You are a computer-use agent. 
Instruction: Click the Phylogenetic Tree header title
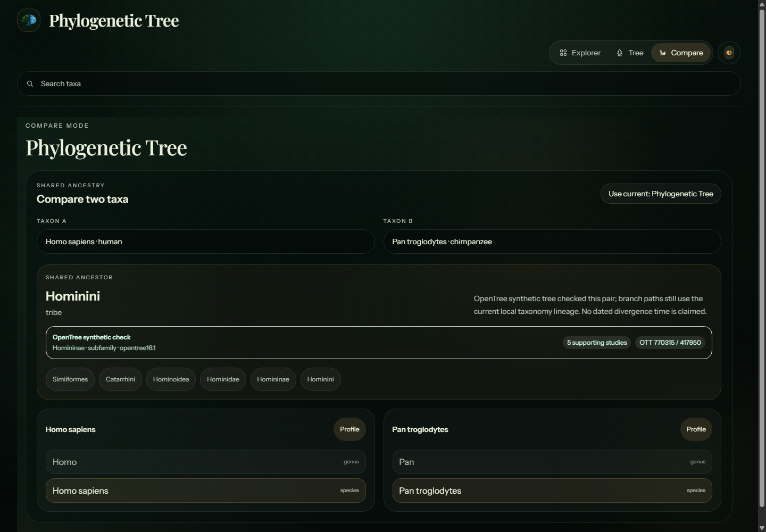pyautogui.click(x=114, y=20)
